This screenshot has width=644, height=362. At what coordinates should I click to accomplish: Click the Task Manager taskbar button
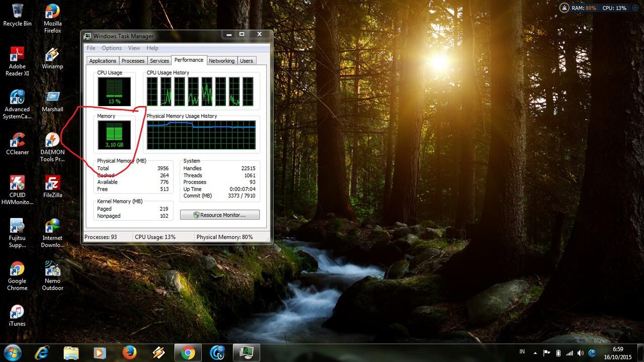pyautogui.click(x=247, y=352)
